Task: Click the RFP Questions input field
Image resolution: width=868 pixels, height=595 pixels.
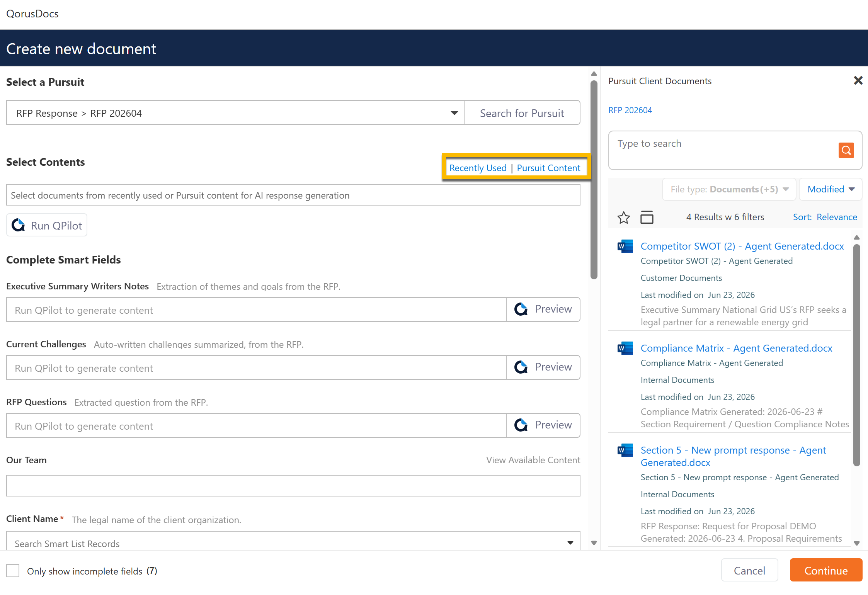Action: point(256,425)
